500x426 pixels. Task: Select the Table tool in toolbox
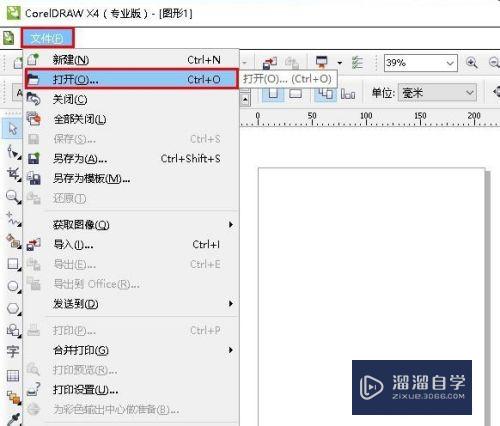(x=13, y=376)
